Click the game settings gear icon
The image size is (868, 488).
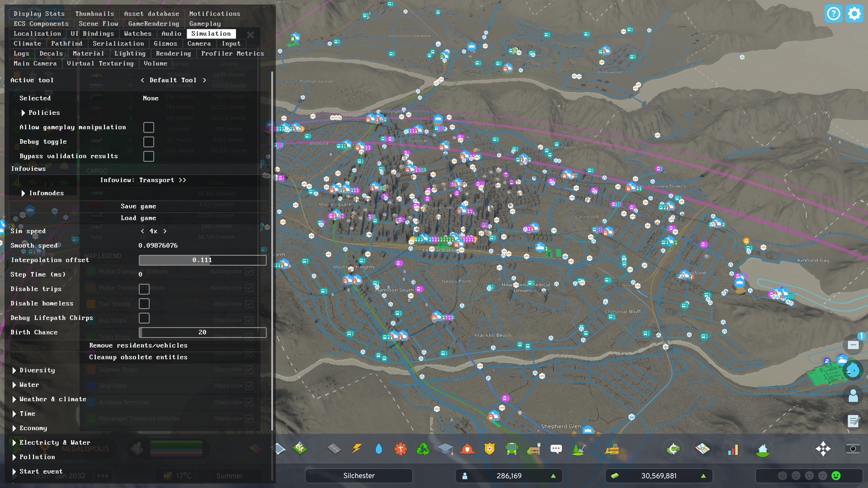pyautogui.click(x=854, y=14)
